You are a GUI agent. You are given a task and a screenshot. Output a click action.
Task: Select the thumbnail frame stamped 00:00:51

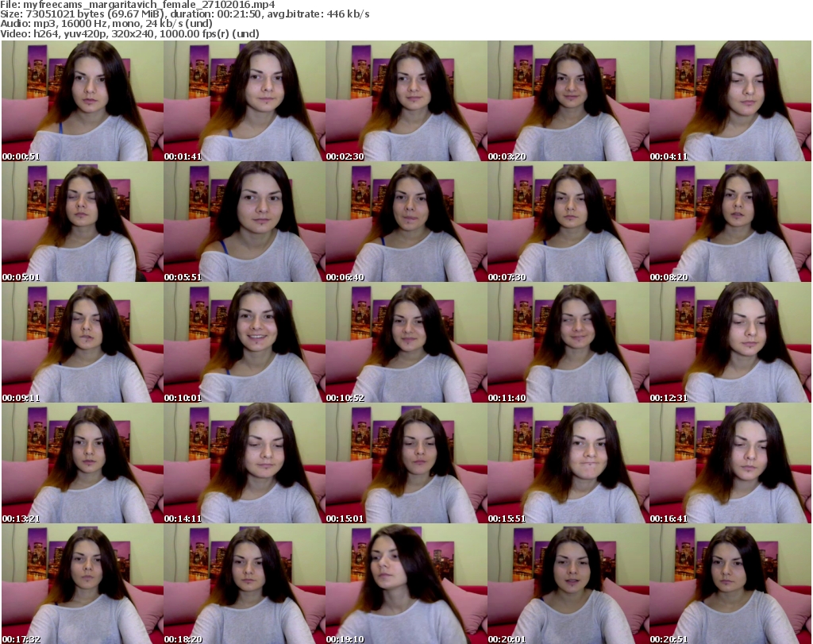(x=83, y=101)
